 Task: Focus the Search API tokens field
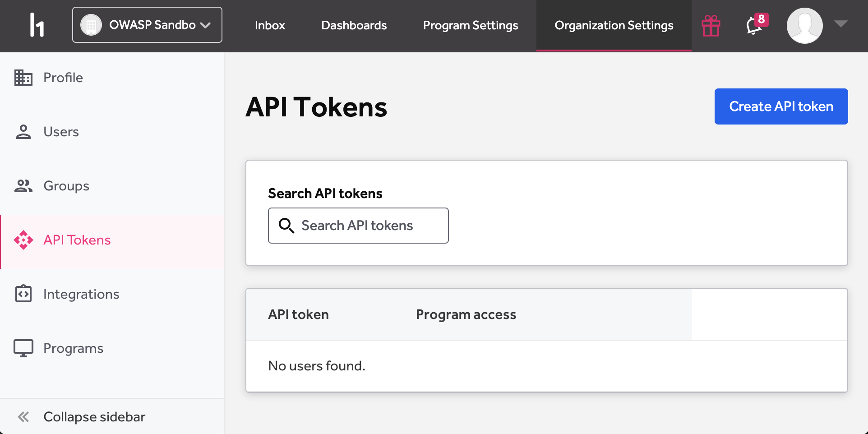coord(358,226)
